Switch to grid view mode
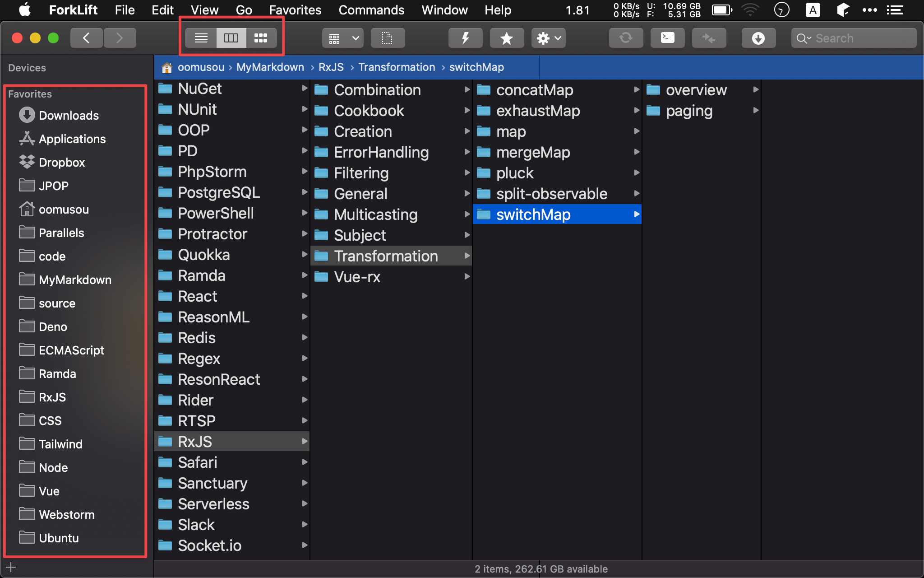The height and width of the screenshot is (578, 924). pyautogui.click(x=261, y=37)
